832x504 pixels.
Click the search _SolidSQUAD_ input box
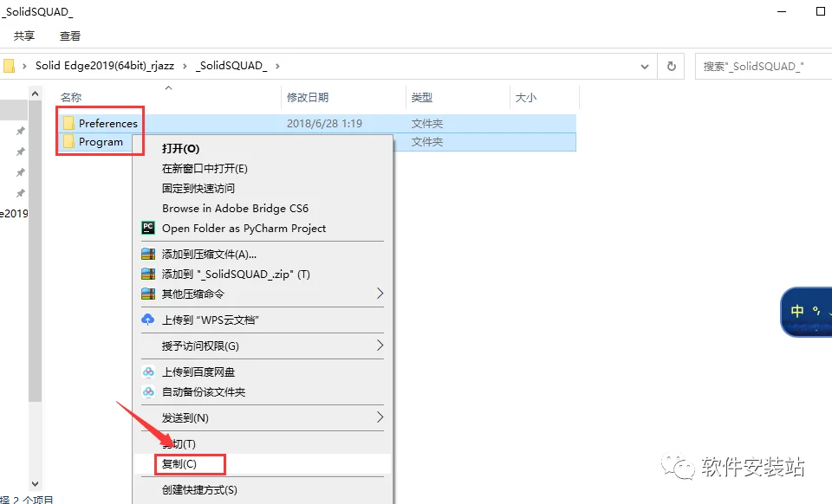click(763, 66)
